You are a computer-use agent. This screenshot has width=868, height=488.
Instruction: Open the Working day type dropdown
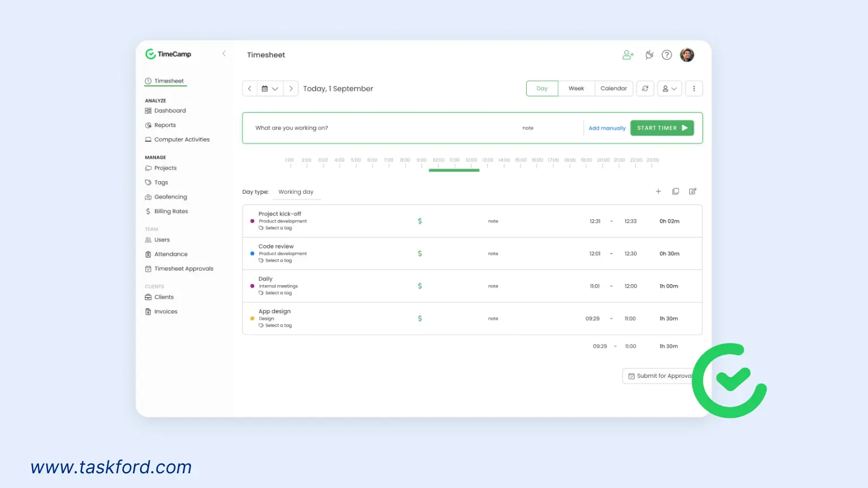[296, 192]
